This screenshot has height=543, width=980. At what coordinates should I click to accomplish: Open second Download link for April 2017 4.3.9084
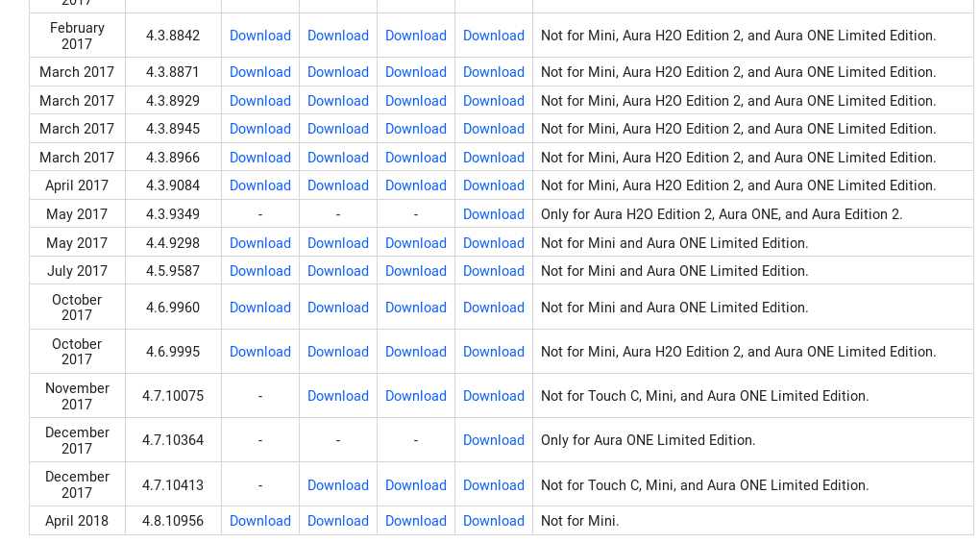[338, 185]
